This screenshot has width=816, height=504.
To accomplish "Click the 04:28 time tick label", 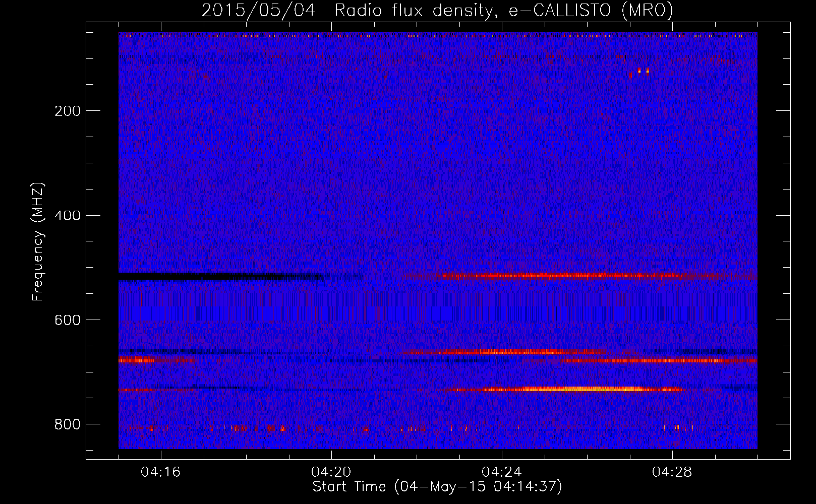I will coord(672,472).
